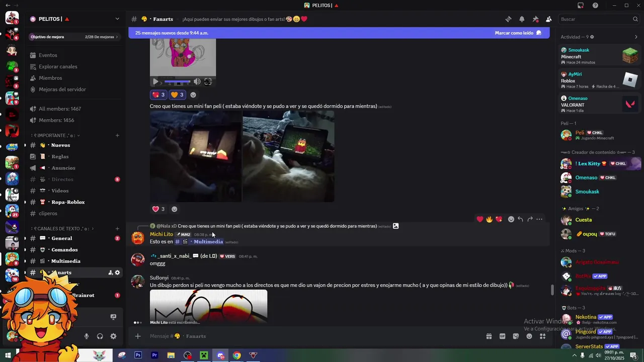The width and height of the screenshot is (644, 362).
Task: Adjust the video progress bar
Action: click(177, 81)
